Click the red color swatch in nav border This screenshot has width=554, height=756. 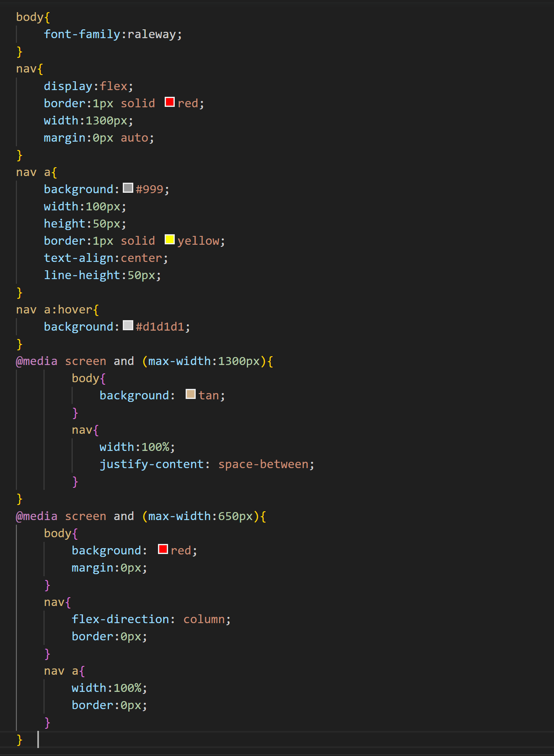(x=170, y=102)
